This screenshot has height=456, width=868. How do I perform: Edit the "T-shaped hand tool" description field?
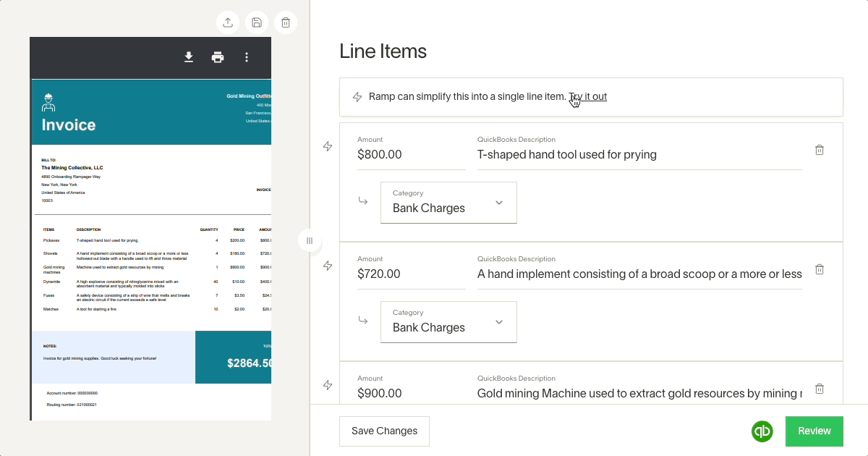[639, 154]
